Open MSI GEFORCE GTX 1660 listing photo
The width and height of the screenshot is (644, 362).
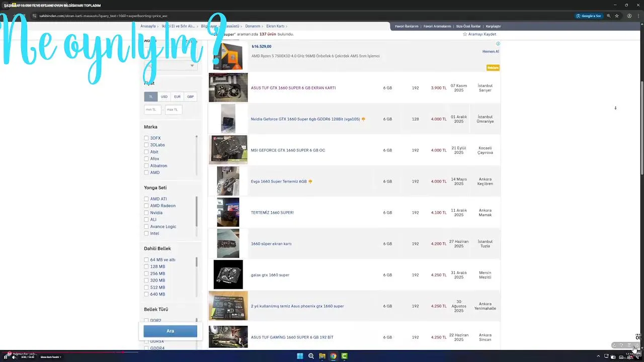pyautogui.click(x=228, y=150)
